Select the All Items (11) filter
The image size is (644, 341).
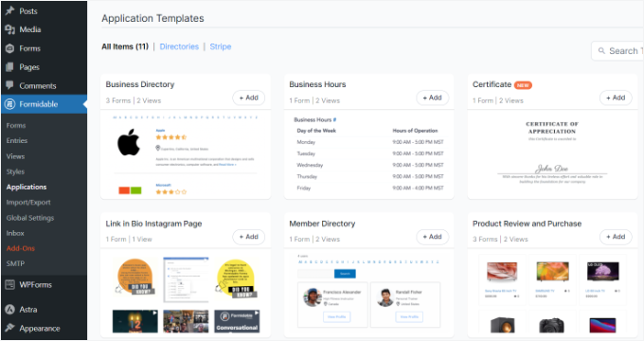coord(125,46)
